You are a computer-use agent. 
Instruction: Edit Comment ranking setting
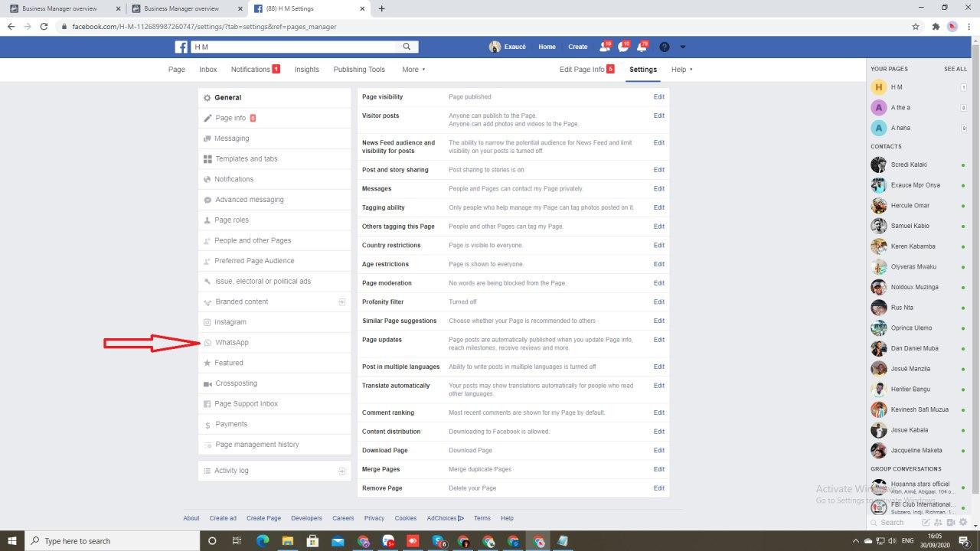(x=658, y=412)
